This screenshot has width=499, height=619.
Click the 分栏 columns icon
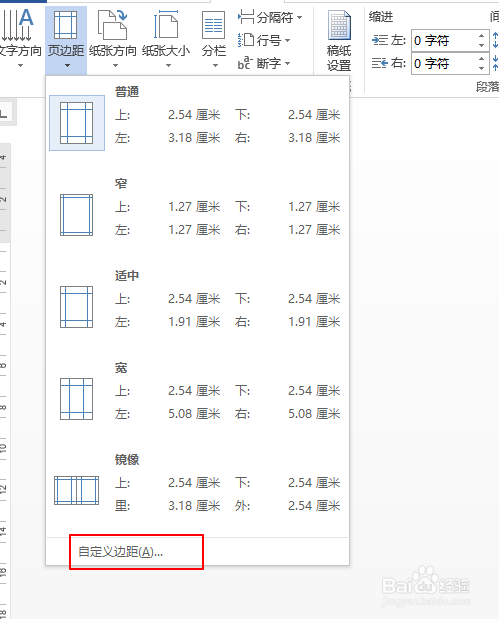[x=214, y=25]
